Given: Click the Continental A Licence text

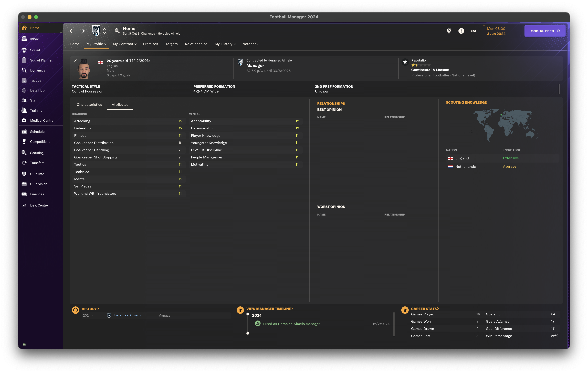Looking at the screenshot, I should pyautogui.click(x=430, y=70).
